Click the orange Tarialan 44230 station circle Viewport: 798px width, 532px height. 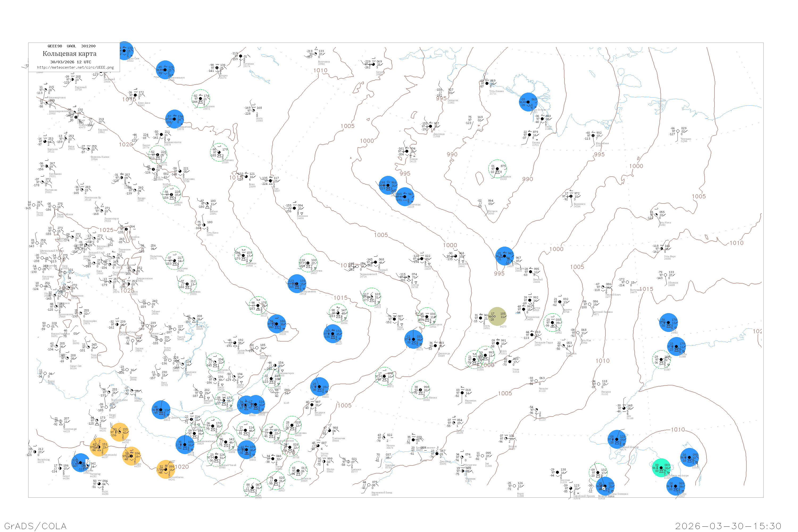[119, 432]
